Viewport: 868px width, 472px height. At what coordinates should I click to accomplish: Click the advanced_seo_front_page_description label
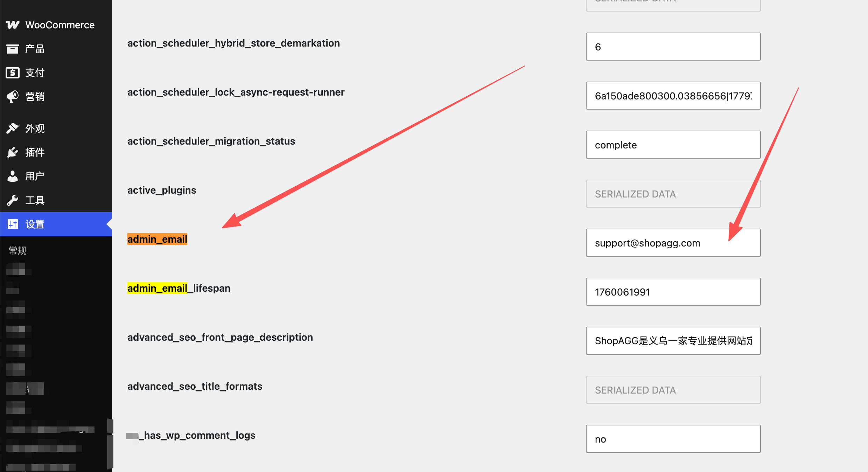pos(220,337)
